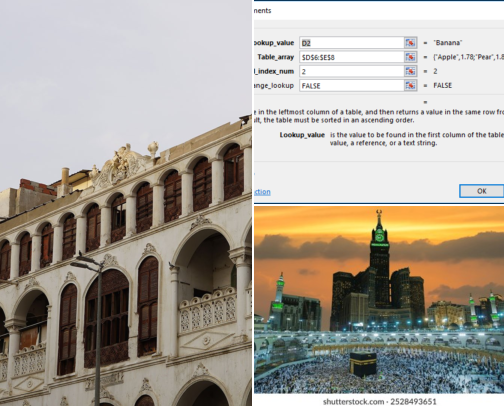Image resolution: width=504 pixels, height=406 pixels.
Task: Click the Col_index_num input field
Action: pos(351,71)
